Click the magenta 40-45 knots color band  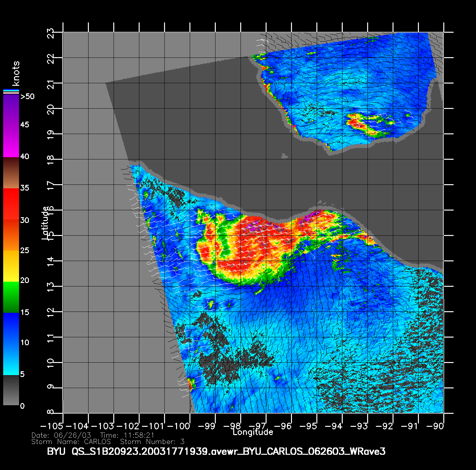point(11,141)
